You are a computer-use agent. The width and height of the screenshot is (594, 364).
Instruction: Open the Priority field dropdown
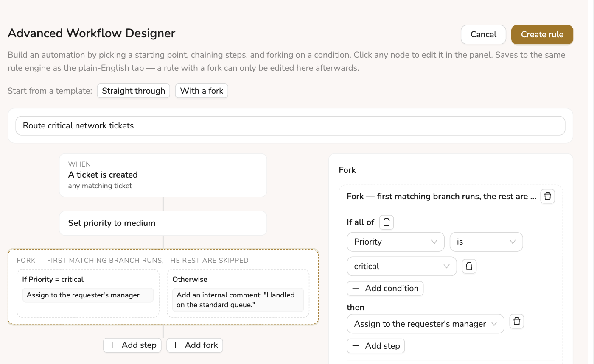tap(395, 242)
